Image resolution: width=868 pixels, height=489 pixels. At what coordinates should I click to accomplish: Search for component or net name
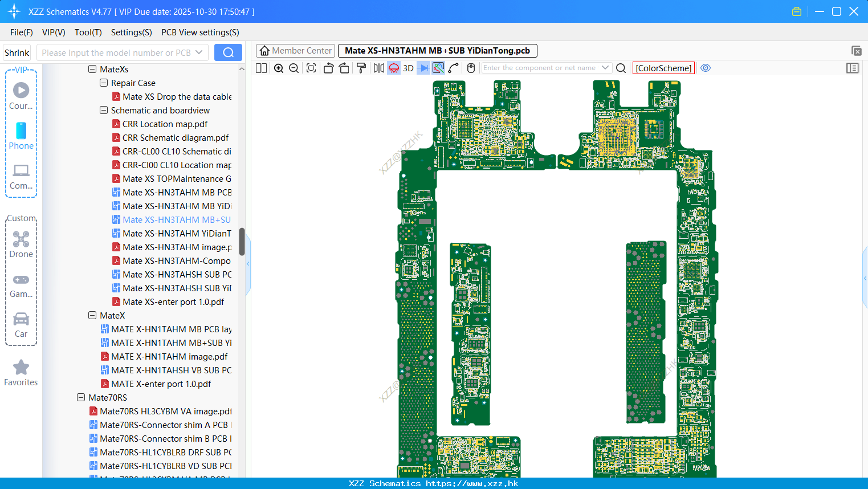tap(621, 68)
